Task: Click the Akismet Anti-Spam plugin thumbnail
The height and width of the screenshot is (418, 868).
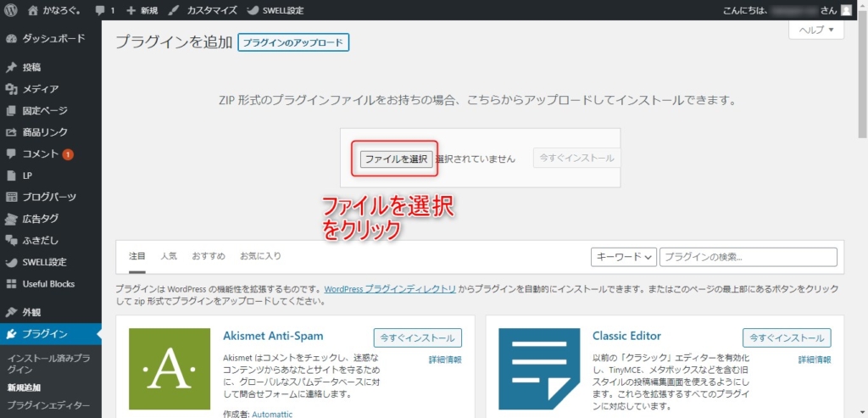Action: (170, 369)
